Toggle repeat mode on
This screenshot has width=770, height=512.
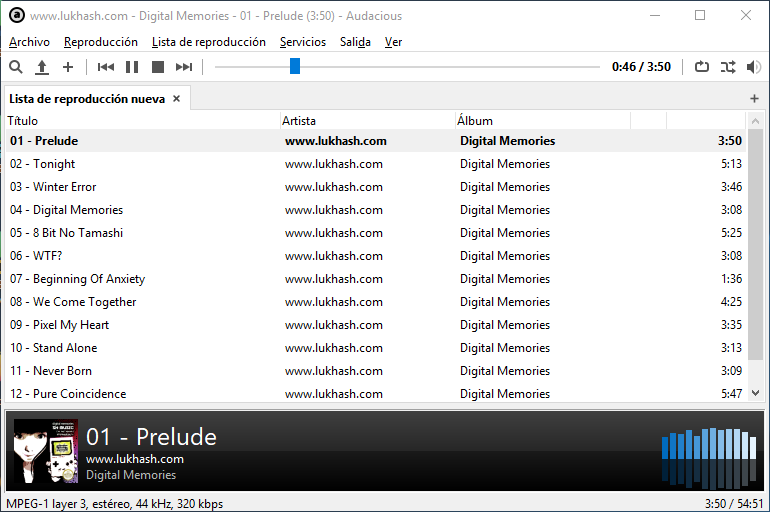click(x=701, y=67)
